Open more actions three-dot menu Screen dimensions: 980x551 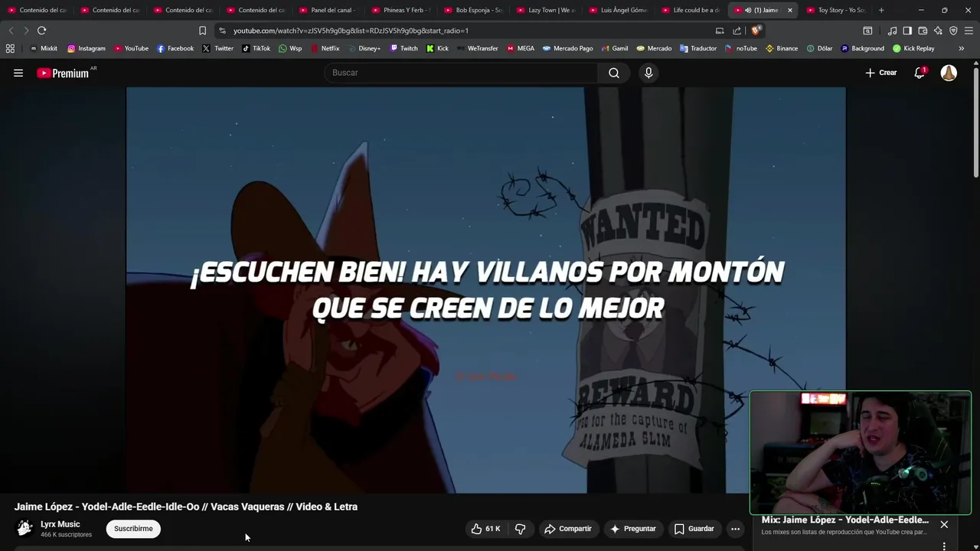(x=735, y=529)
